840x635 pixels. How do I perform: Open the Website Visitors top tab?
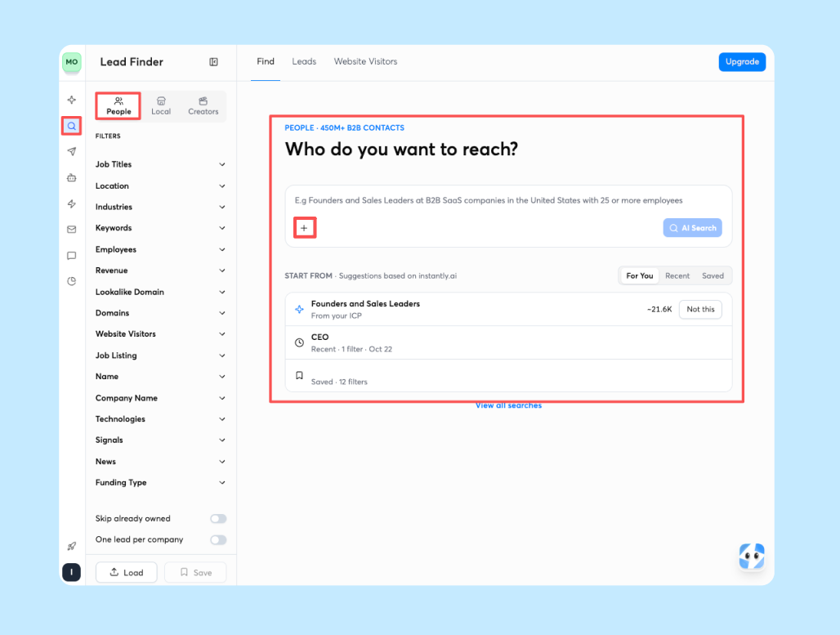(365, 61)
